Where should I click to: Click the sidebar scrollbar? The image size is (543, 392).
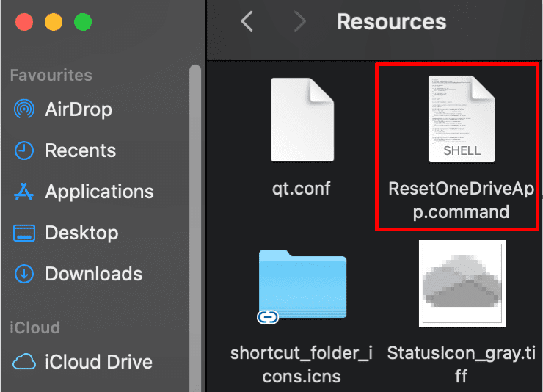pyautogui.click(x=195, y=220)
